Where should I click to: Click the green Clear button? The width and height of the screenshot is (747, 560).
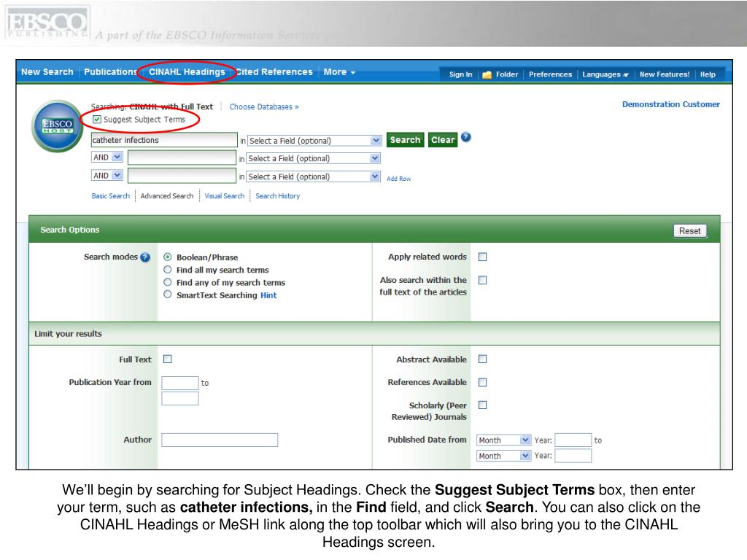tap(443, 139)
